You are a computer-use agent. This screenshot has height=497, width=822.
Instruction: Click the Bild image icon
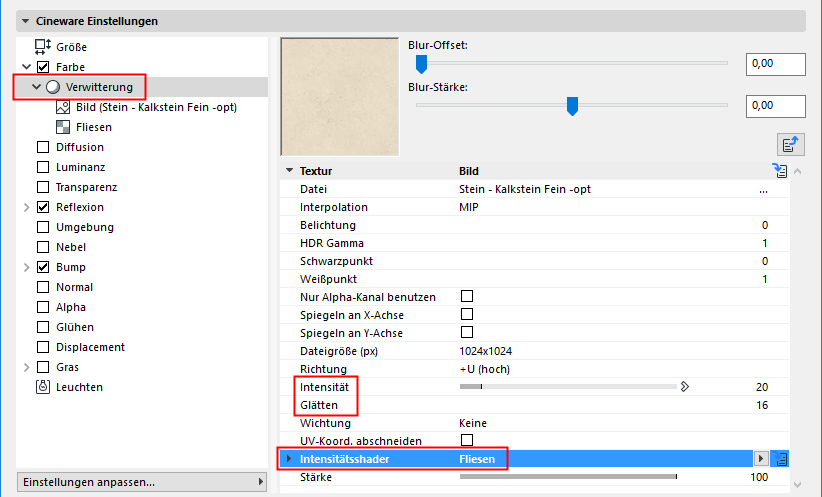pos(63,107)
